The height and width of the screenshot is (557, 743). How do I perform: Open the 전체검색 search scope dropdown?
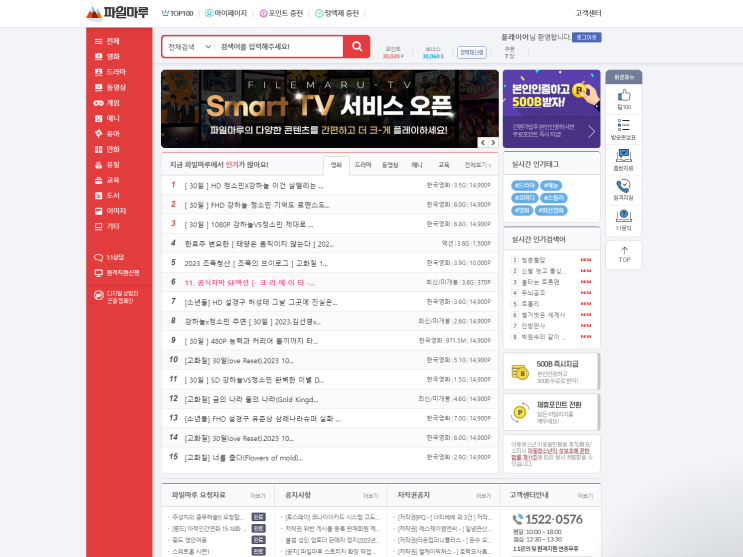click(189, 46)
